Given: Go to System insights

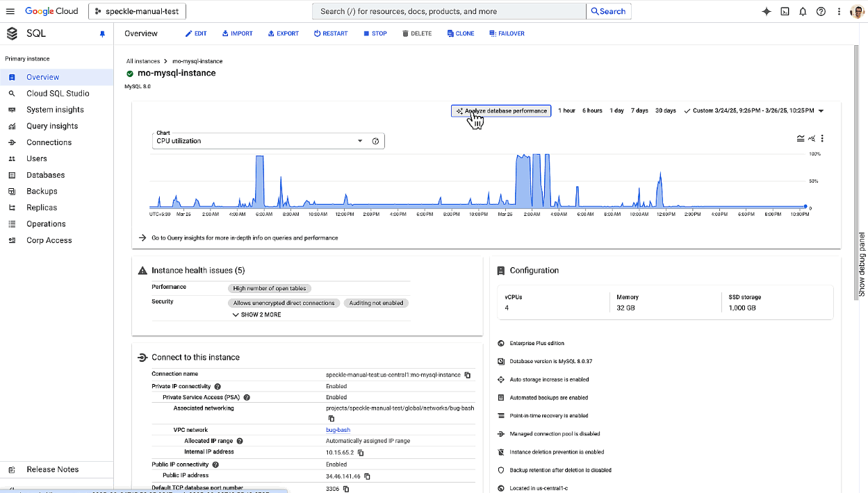Looking at the screenshot, I should 56,110.
